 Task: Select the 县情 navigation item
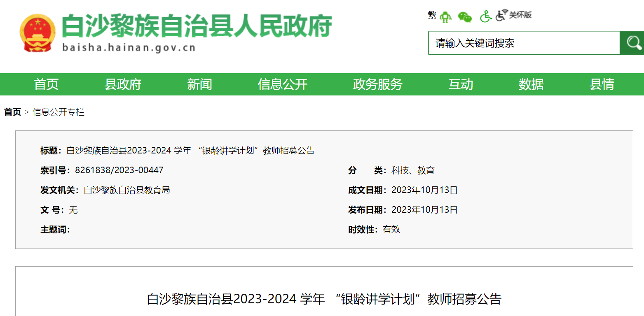tap(602, 84)
